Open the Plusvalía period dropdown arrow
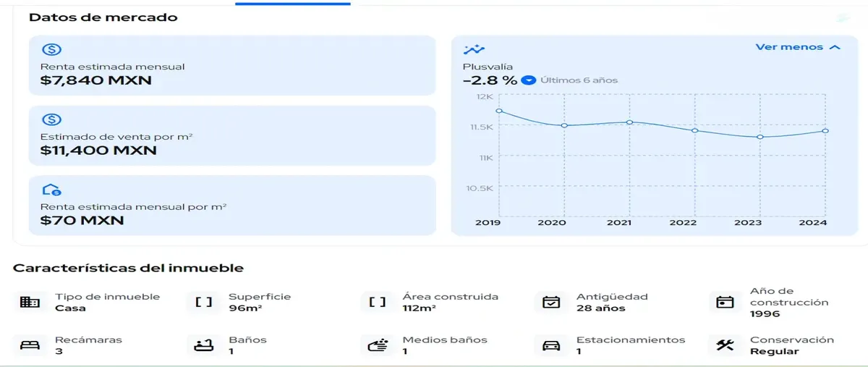 tap(529, 80)
